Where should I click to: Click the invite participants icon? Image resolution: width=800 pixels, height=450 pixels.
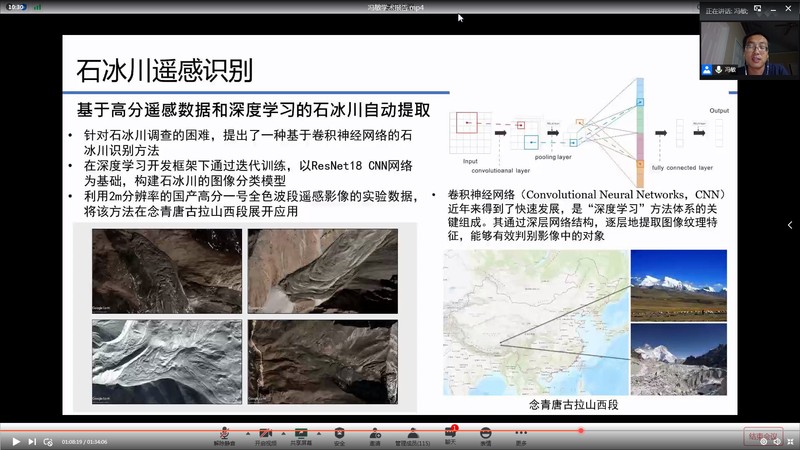[x=375, y=433]
